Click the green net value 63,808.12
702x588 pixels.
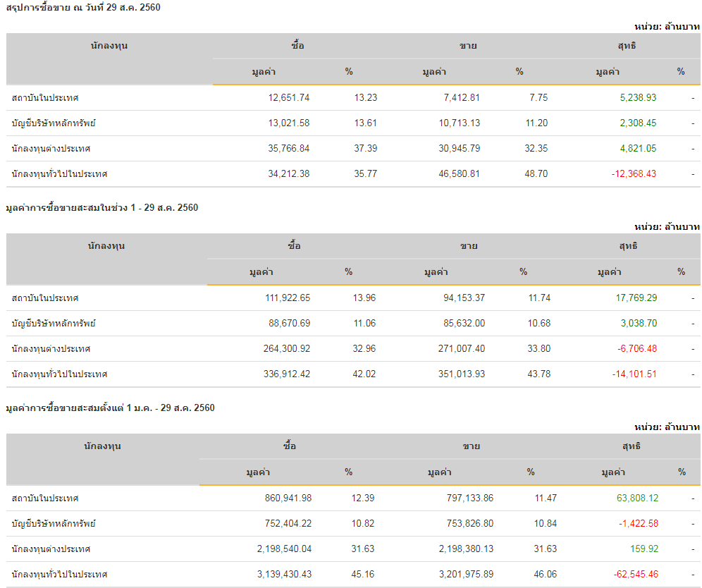[637, 498]
